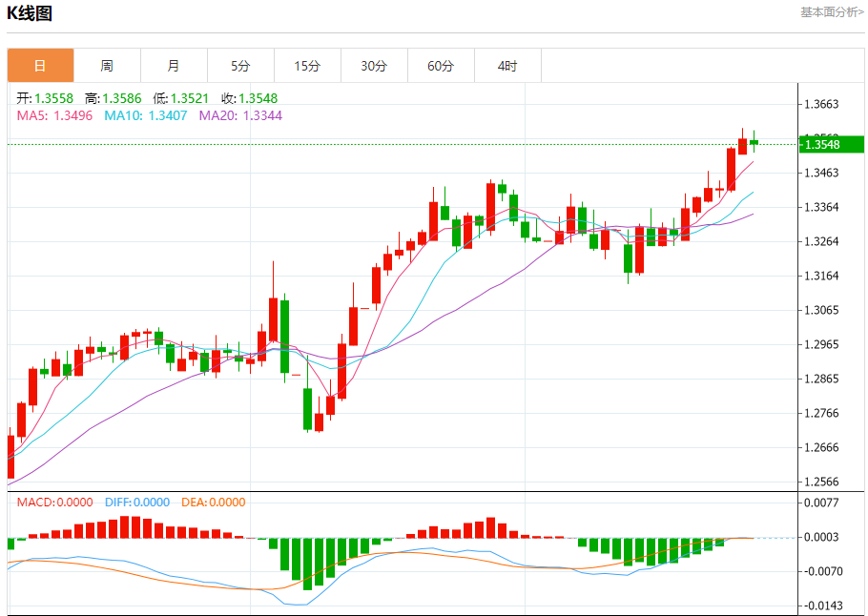
Task: Click the 低:1.3521 low value
Action: (x=181, y=98)
